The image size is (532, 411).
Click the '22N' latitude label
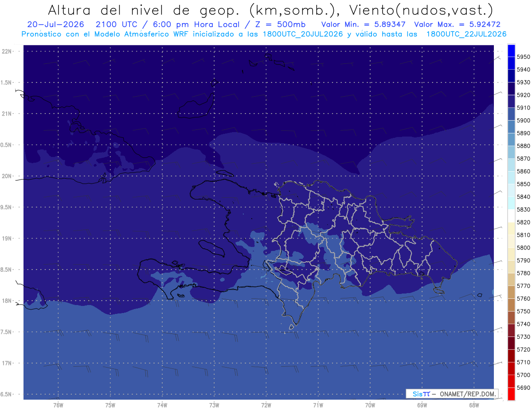point(7,51)
